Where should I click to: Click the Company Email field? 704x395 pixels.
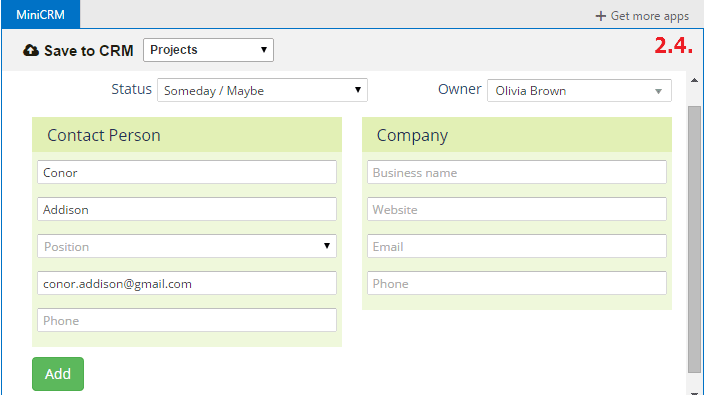click(517, 246)
